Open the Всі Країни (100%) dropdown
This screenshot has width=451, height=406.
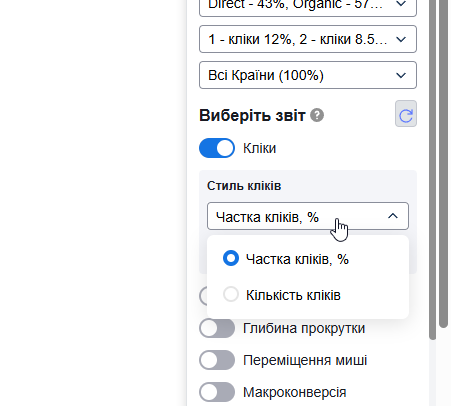[x=308, y=75]
